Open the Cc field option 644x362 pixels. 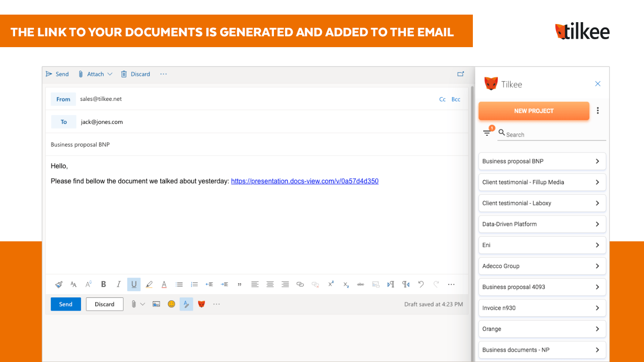(x=442, y=99)
